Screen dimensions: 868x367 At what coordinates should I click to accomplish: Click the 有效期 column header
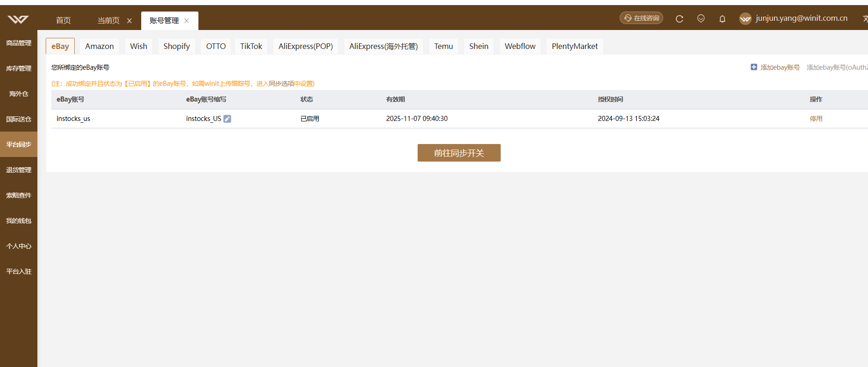[395, 99]
